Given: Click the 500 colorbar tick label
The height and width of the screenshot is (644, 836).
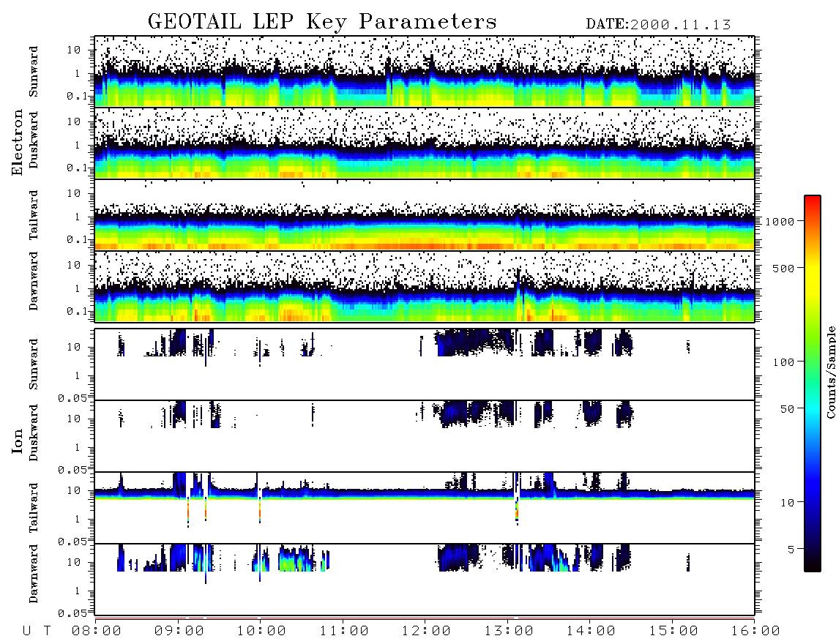Looking at the screenshot, I should click(x=783, y=268).
